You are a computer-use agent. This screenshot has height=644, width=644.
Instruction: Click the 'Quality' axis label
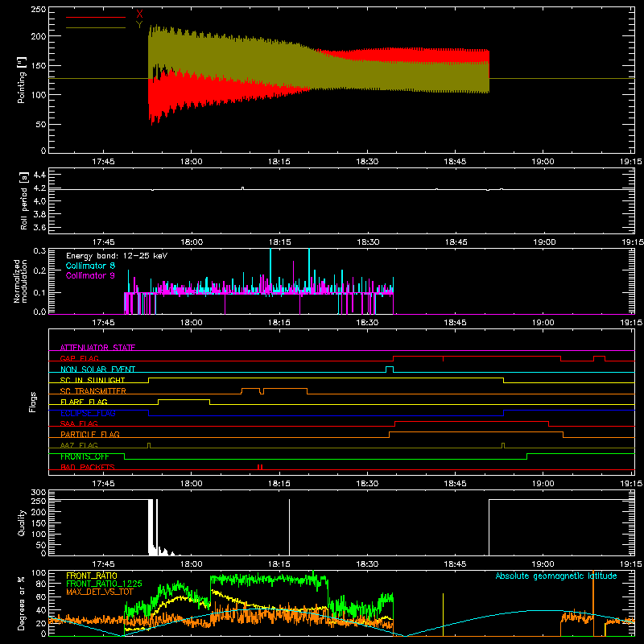pos(22,522)
